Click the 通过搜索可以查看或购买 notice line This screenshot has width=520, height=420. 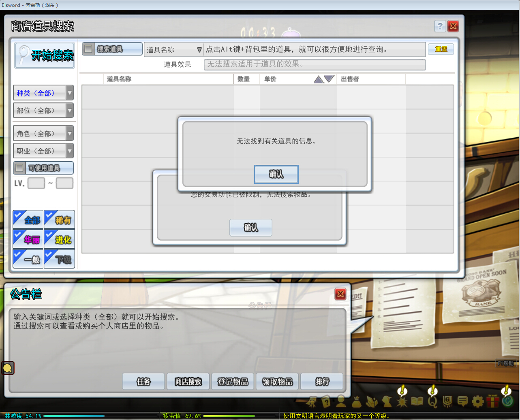89,326
